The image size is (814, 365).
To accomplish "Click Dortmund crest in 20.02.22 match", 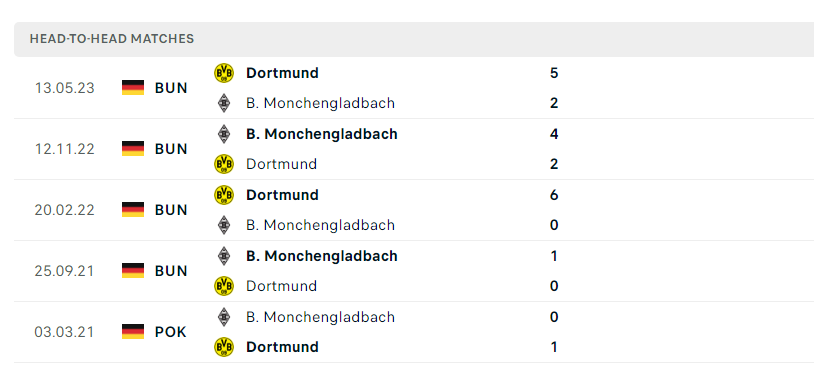I will point(224,195).
